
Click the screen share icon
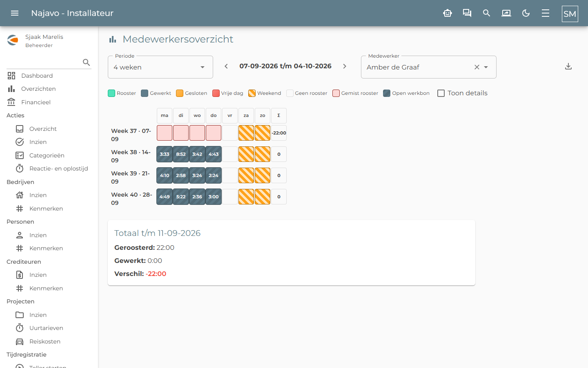click(506, 13)
